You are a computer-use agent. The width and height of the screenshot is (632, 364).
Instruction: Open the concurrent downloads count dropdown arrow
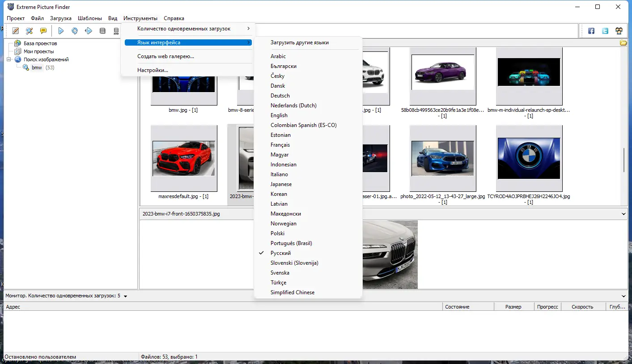126,296
